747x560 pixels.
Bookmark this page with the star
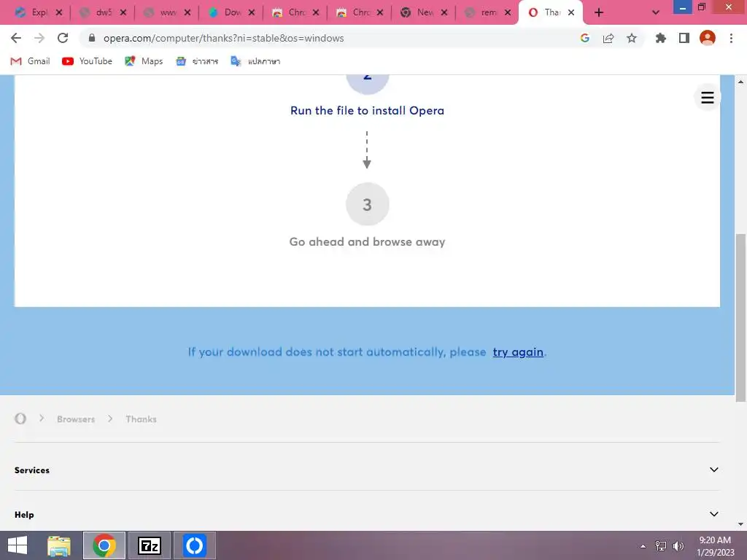[632, 38]
